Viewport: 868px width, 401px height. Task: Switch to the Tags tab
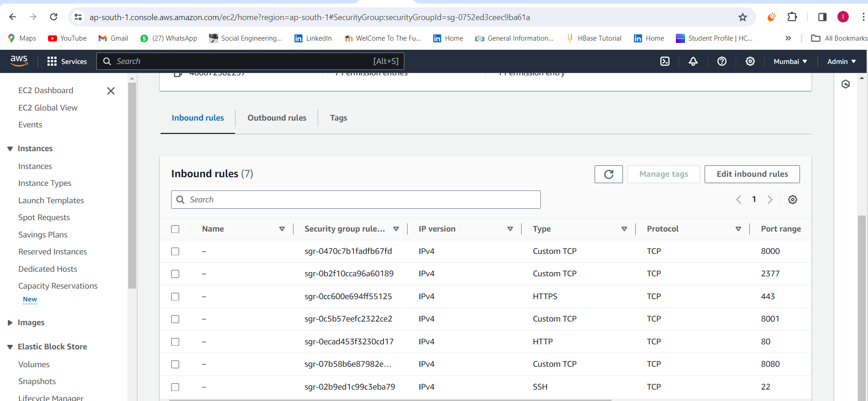[339, 118]
